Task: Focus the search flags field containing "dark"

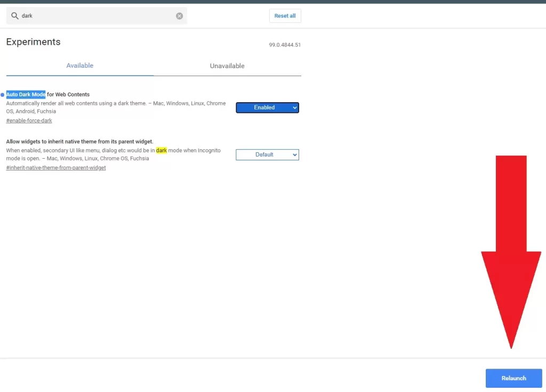Action: click(97, 15)
